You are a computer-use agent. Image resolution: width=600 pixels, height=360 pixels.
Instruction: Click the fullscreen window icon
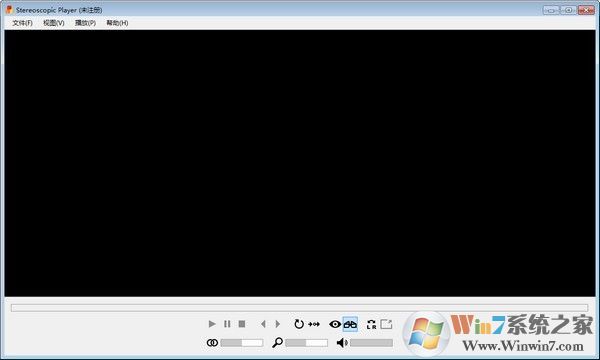[x=386, y=324]
